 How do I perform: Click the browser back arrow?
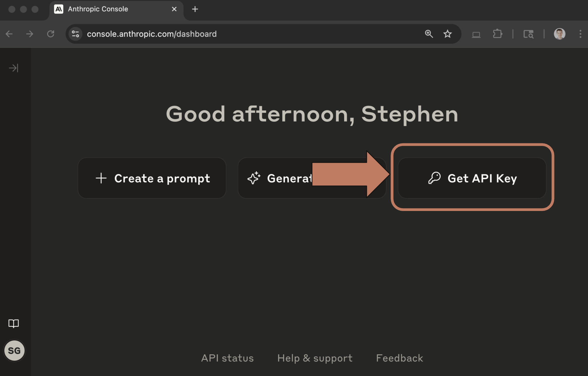pyautogui.click(x=9, y=34)
